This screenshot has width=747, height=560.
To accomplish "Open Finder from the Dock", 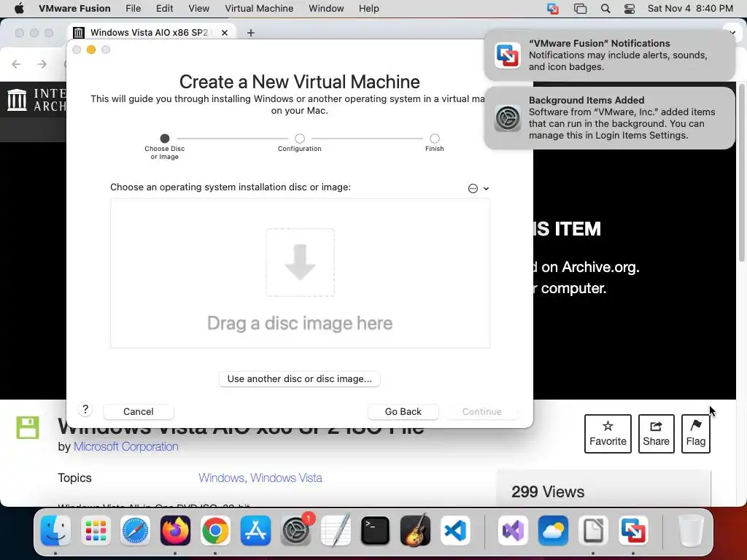I will click(x=55, y=531).
